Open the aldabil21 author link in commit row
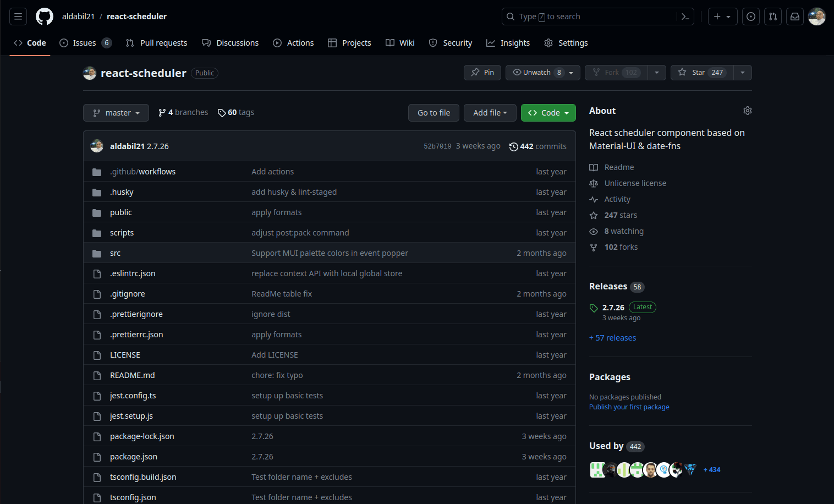834x504 pixels. (x=127, y=146)
